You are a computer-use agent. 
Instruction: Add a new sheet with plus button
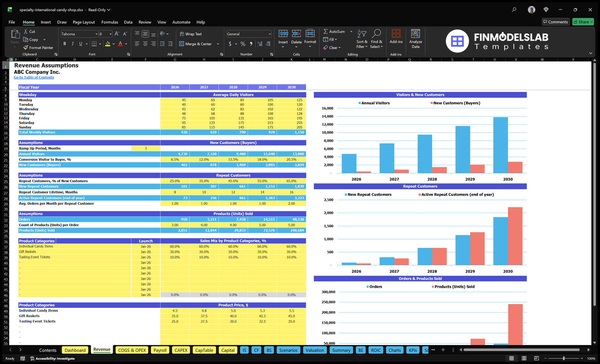coord(443,350)
